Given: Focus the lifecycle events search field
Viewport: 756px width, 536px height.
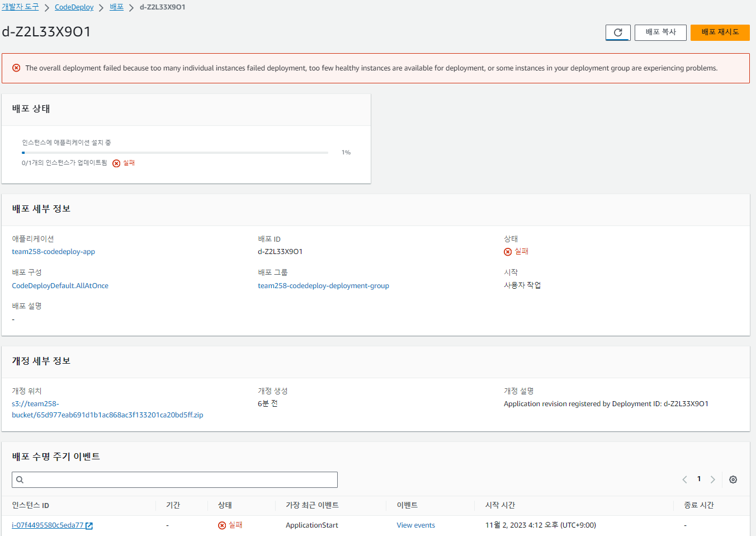Looking at the screenshot, I should (x=174, y=479).
